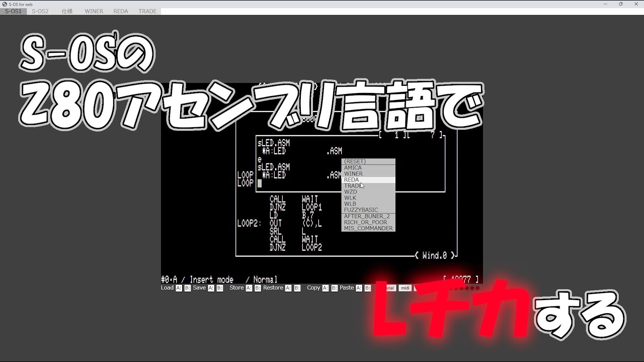Viewport: 644px width, 362px height.
Task: Click the '#0·A / Insert mode' status text
Action: tap(197, 280)
